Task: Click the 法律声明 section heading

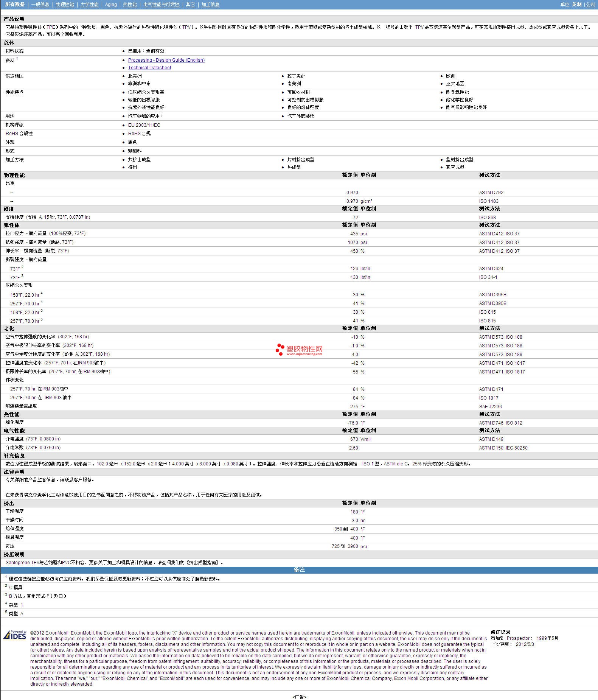Action: 14,472
